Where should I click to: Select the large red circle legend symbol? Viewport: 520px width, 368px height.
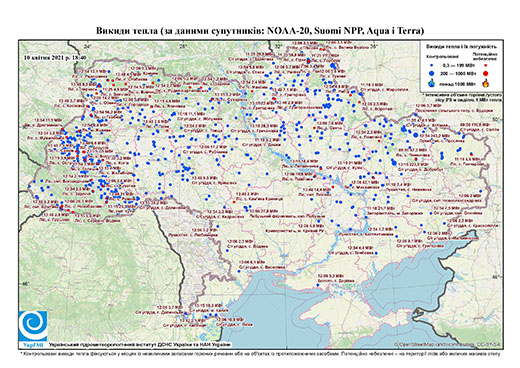click(486, 73)
